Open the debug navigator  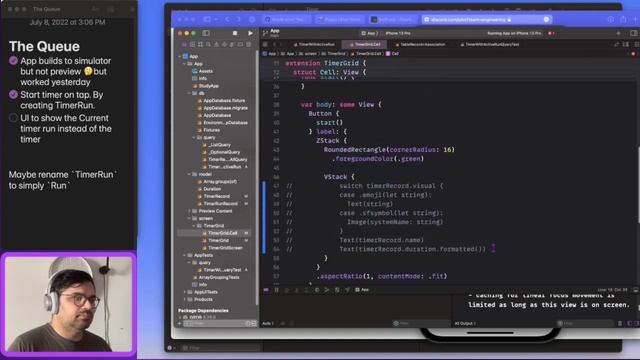[232, 44]
